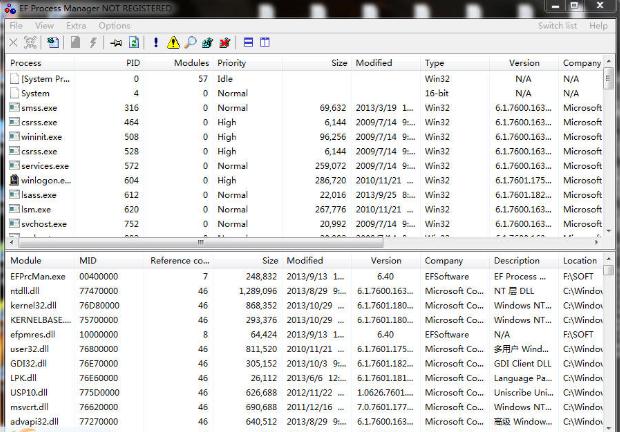The image size is (620, 432).
Task: Click the Switch list button
Action: [557, 25]
